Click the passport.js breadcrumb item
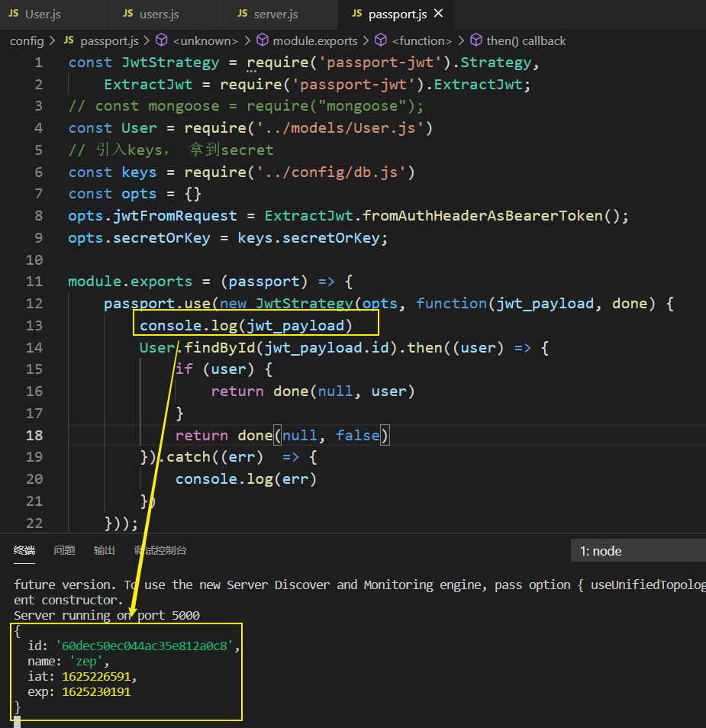Viewport: 706px width, 728px height. click(109, 41)
